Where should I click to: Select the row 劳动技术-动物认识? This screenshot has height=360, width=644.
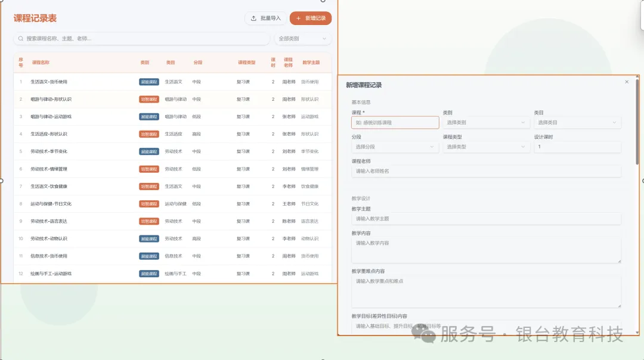coord(172,238)
